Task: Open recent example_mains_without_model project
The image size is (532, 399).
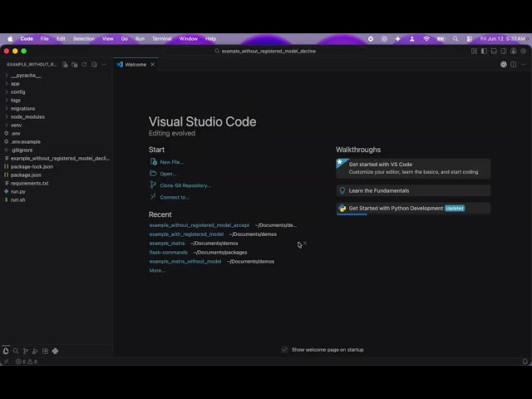Action: [x=185, y=262]
